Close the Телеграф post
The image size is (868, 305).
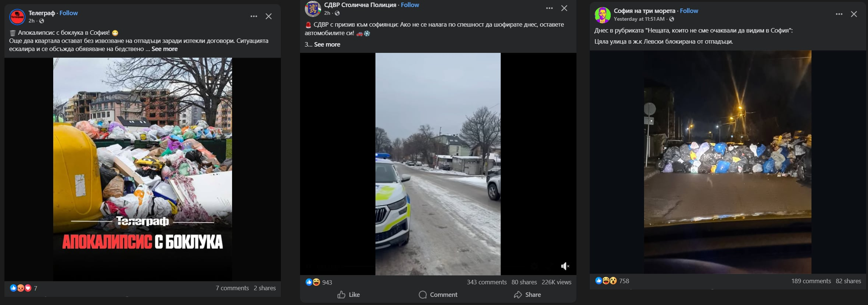(x=269, y=16)
